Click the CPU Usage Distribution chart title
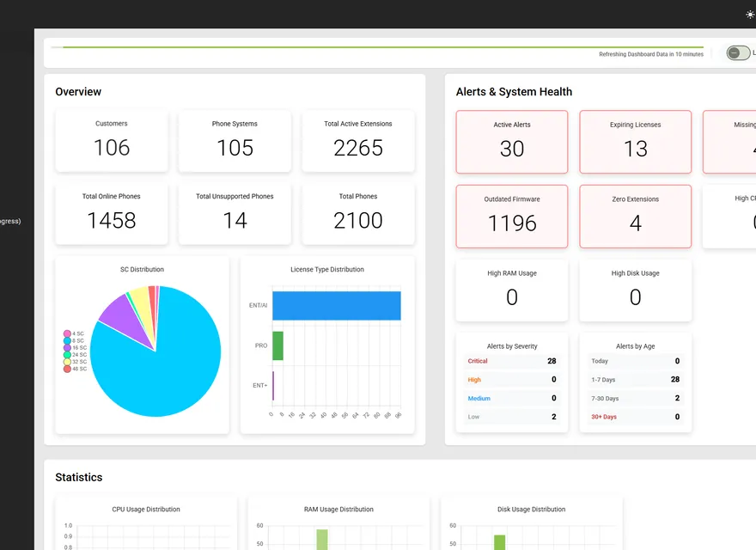The image size is (756, 550). tap(146, 509)
